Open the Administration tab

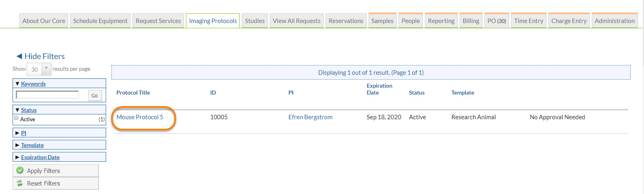pos(614,21)
